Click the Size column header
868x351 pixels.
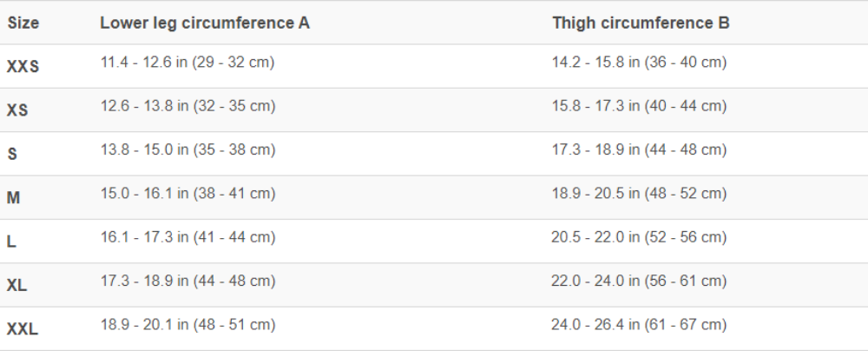[x=23, y=23]
